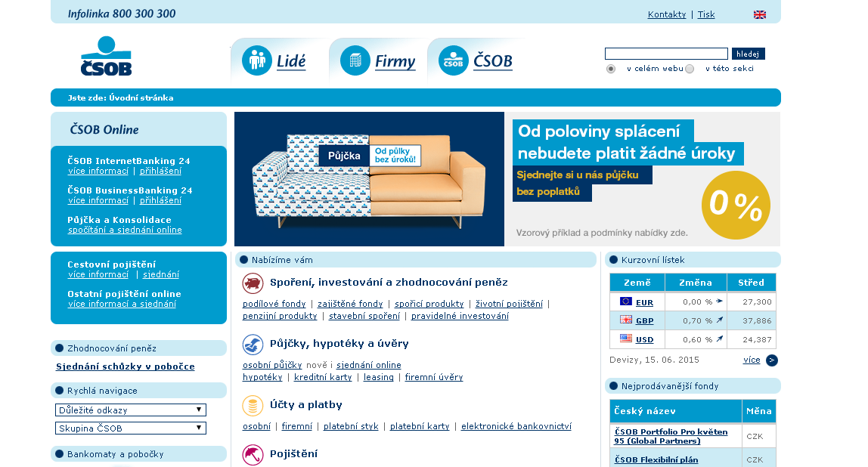Screen dimensions: 868x467
Task: Click the více link under exchange rates
Action: (752, 360)
